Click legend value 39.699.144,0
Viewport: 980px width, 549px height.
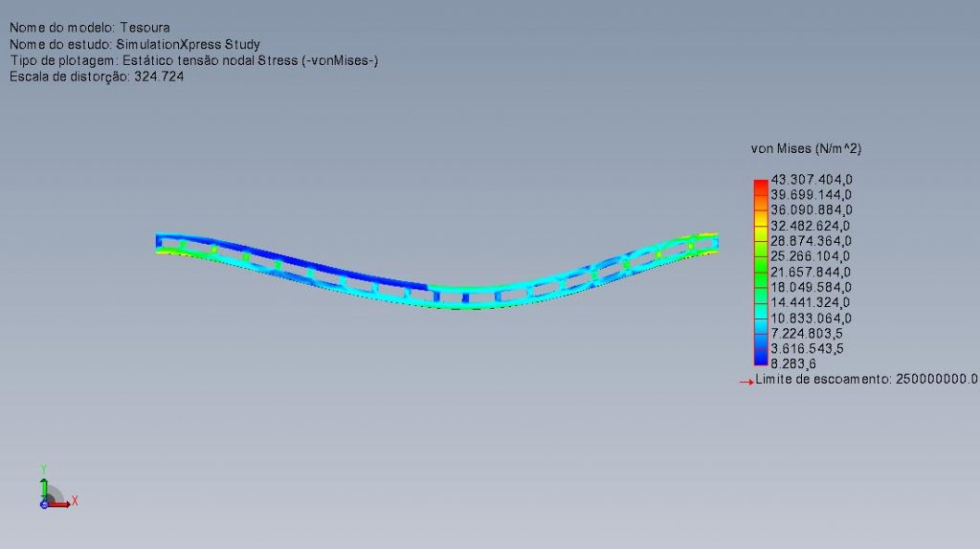pos(812,195)
